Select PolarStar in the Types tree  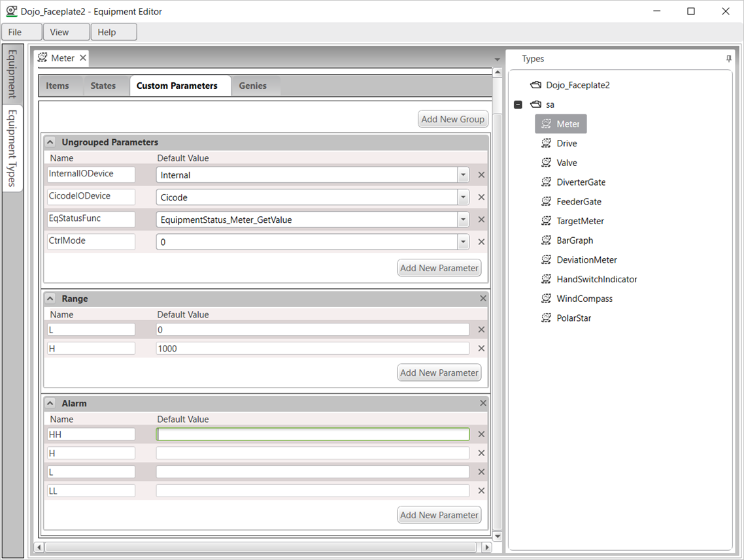pos(573,319)
